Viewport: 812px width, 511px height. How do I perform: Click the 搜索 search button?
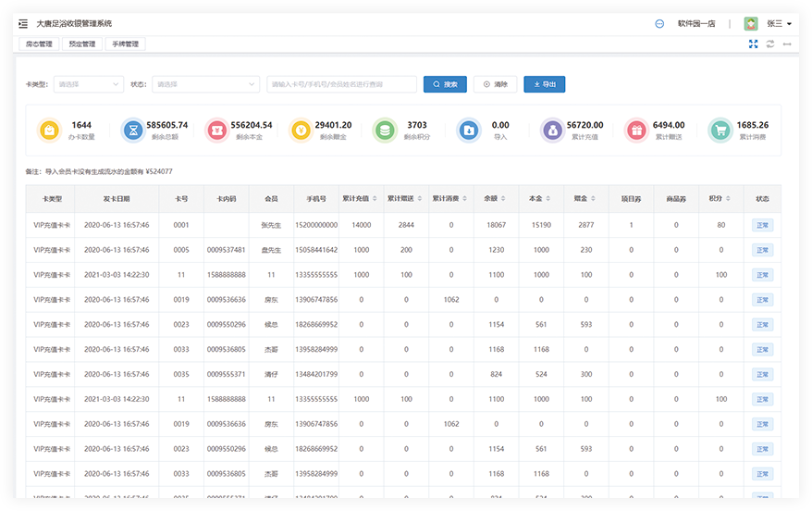[x=445, y=84]
